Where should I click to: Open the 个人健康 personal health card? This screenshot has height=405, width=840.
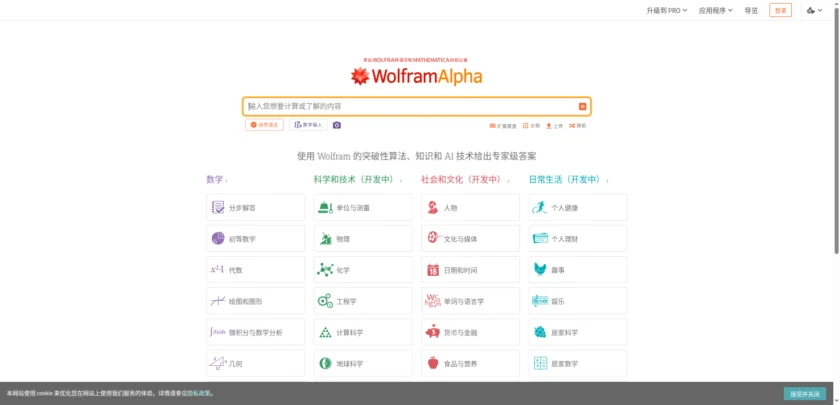point(578,207)
